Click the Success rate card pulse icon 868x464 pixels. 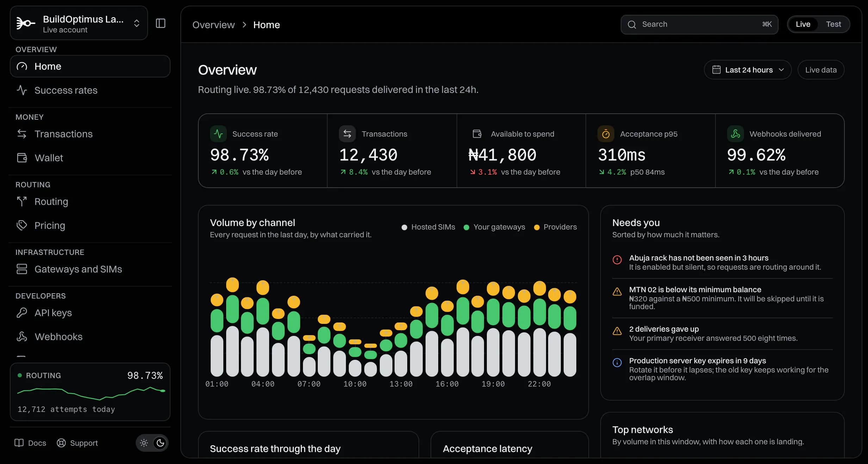pos(218,134)
